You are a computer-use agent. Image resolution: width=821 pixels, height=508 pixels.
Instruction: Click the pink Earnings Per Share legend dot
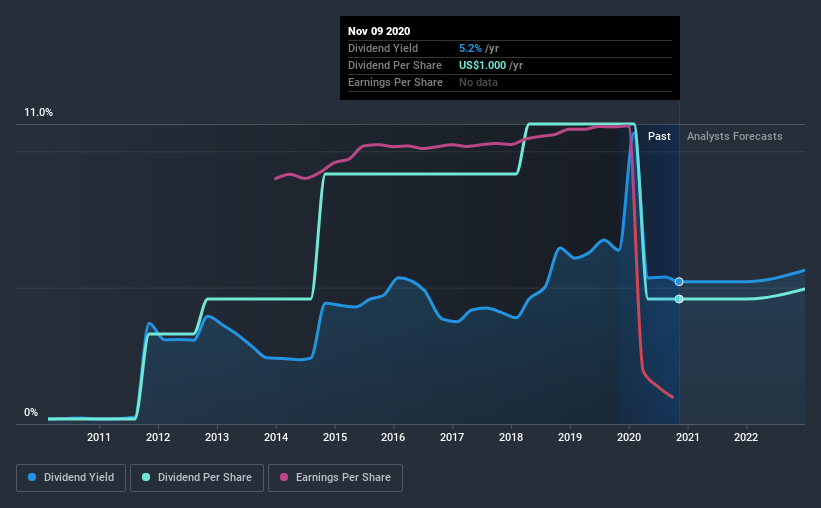[x=284, y=477]
